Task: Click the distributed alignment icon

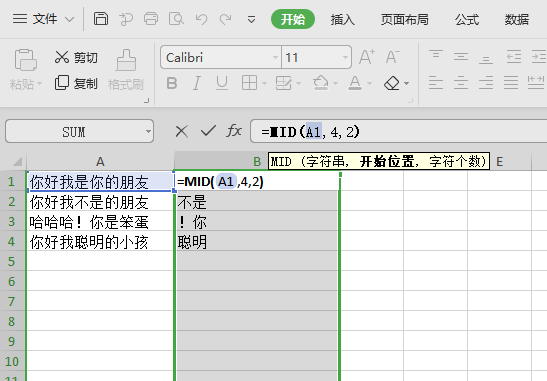Action: pyautogui.click(x=536, y=83)
